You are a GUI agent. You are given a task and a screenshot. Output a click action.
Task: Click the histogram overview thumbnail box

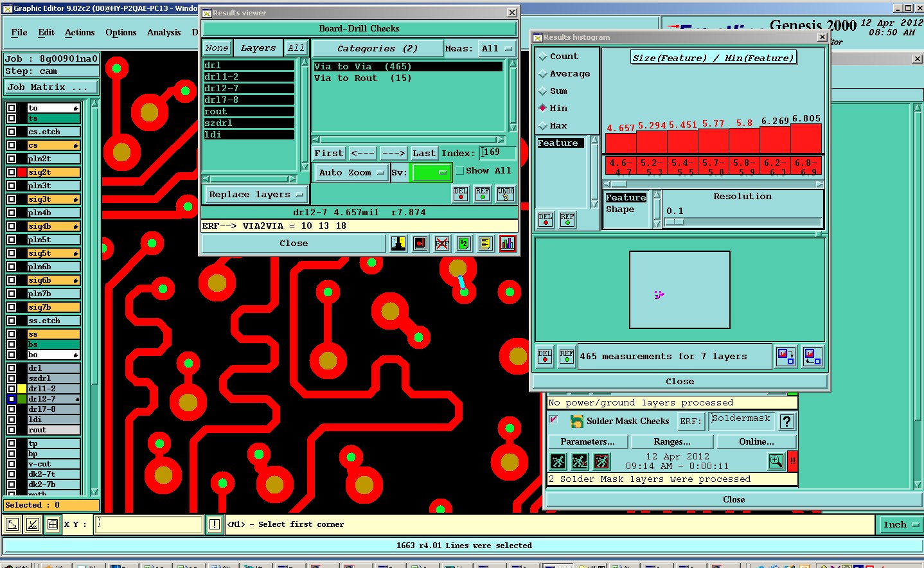point(680,290)
